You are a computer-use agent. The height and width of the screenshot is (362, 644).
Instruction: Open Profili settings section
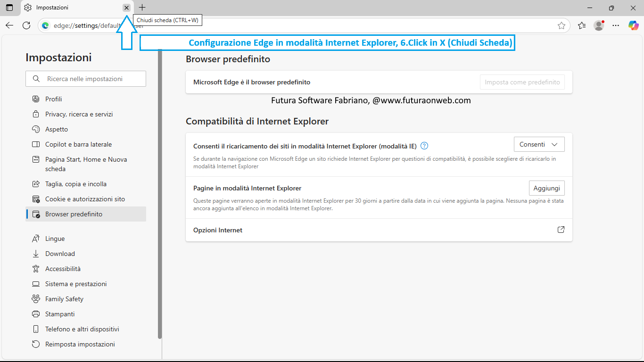click(86, 99)
